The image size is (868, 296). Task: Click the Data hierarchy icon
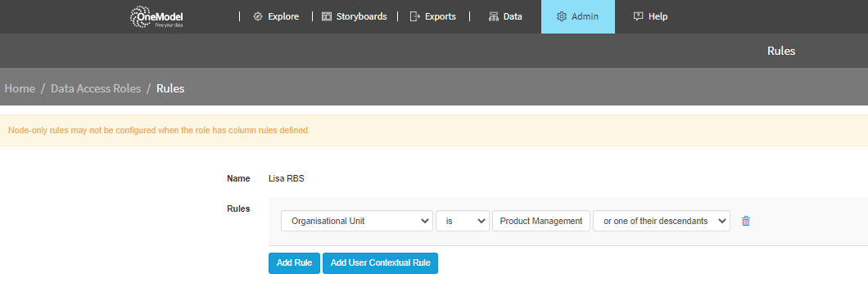tap(493, 16)
